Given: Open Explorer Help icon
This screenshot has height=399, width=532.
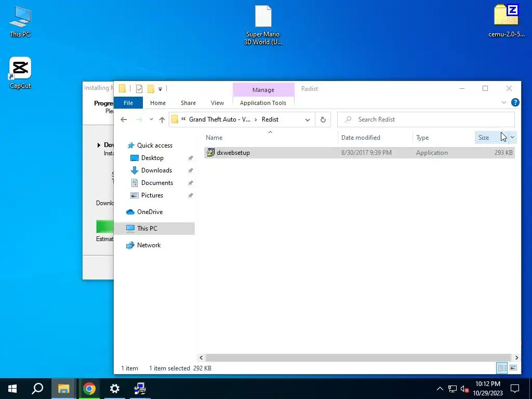Looking at the screenshot, I should pos(515,102).
